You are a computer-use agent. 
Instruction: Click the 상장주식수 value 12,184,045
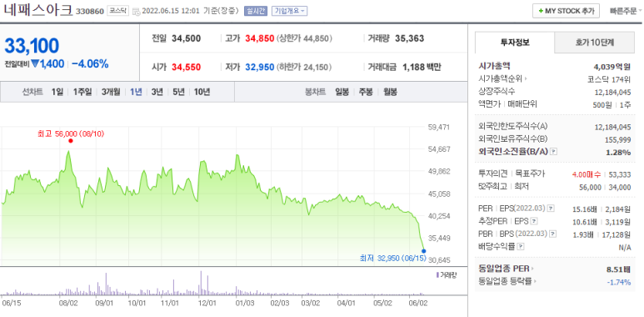pyautogui.click(x=613, y=92)
